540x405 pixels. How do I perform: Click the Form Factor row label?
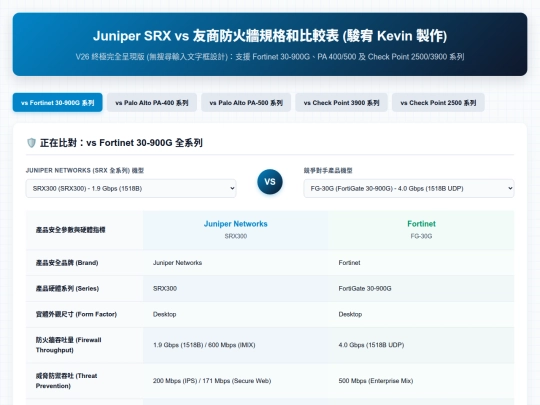point(84,314)
